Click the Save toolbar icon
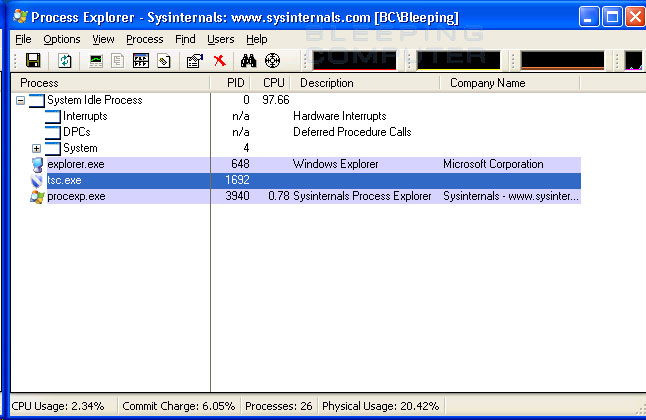Image resolution: width=646 pixels, height=420 pixels. point(33,61)
